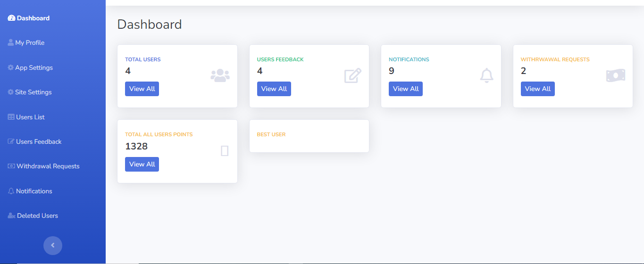Collapse the sidebar with the chevron toggle
644x264 pixels.
(53, 245)
